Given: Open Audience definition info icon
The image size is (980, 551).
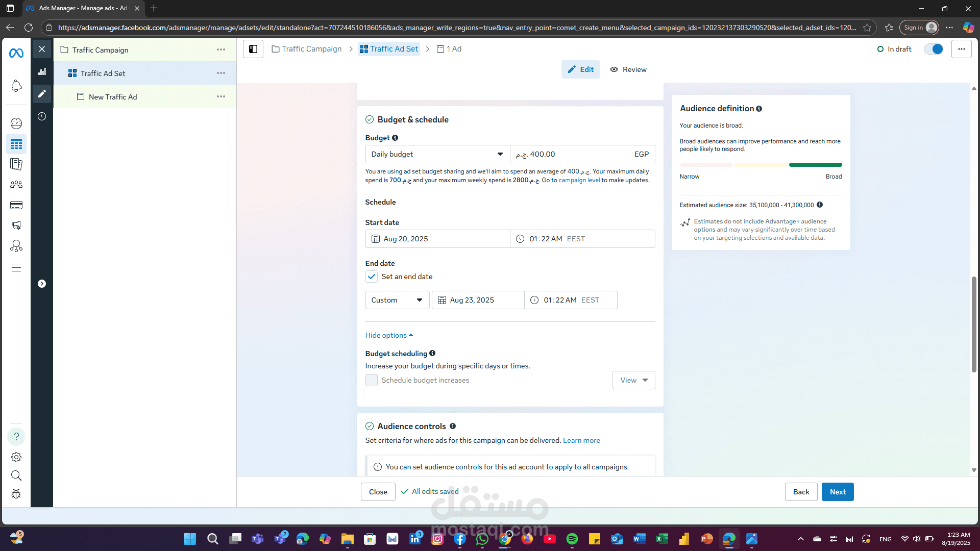Looking at the screenshot, I should click(x=759, y=109).
